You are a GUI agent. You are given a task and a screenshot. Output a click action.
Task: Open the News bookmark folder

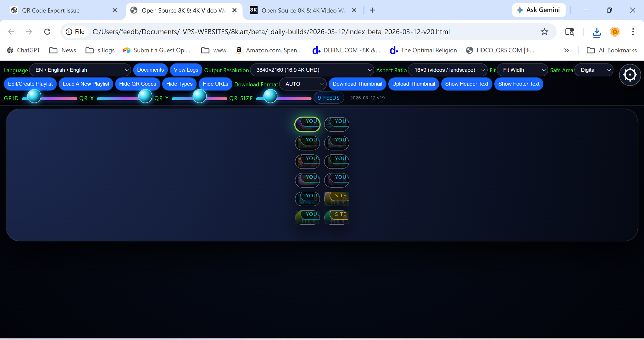(63, 50)
